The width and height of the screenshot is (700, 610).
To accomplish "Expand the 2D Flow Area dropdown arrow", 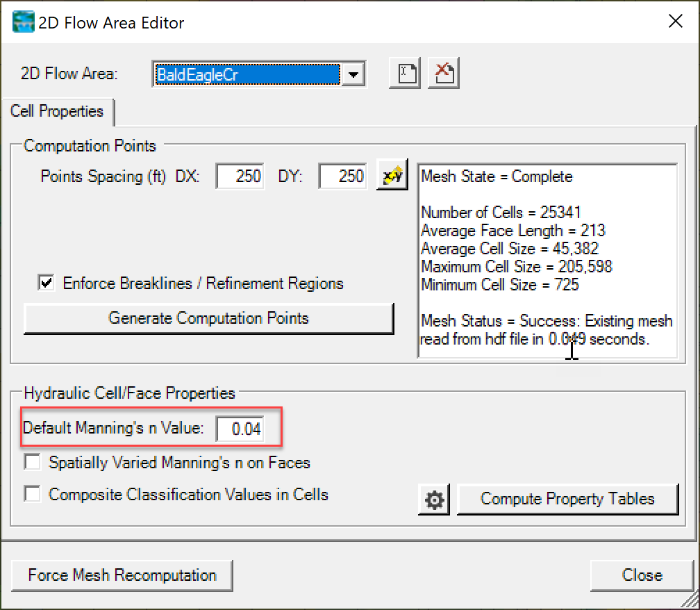I will tap(354, 74).
